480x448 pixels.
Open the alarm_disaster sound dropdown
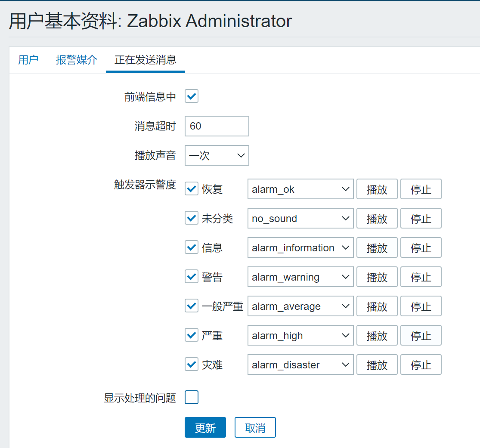300,365
